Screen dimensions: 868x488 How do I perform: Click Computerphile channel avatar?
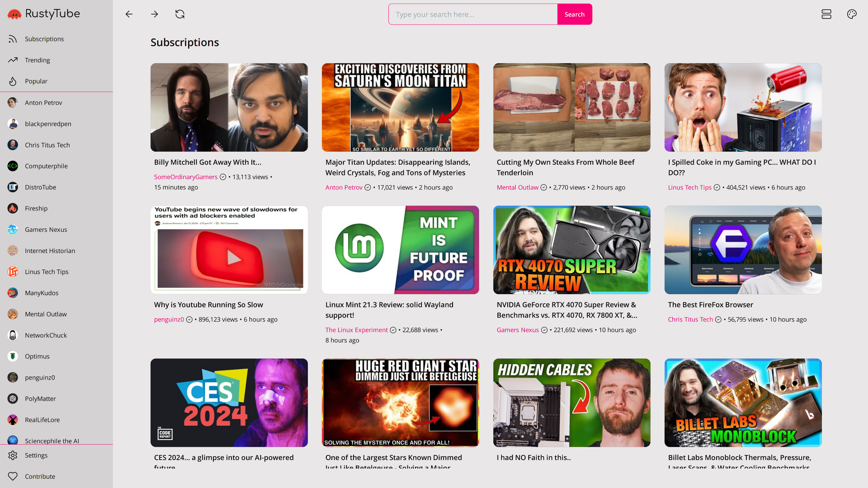point(13,166)
